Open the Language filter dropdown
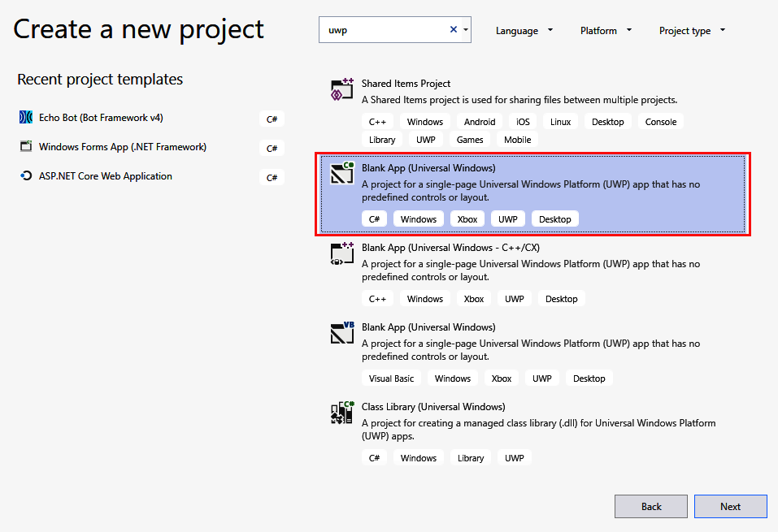Screen dimensions: 778x532 click(524, 31)
